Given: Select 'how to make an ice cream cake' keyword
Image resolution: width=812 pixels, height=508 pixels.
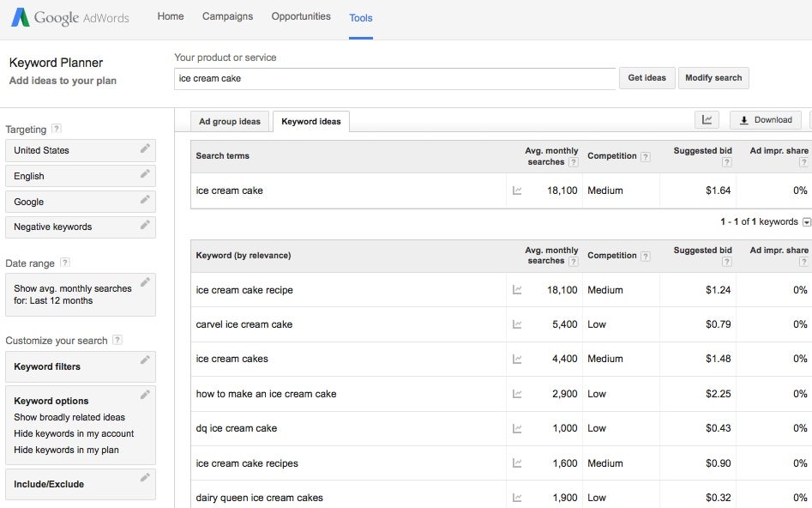Looking at the screenshot, I should coord(266,394).
